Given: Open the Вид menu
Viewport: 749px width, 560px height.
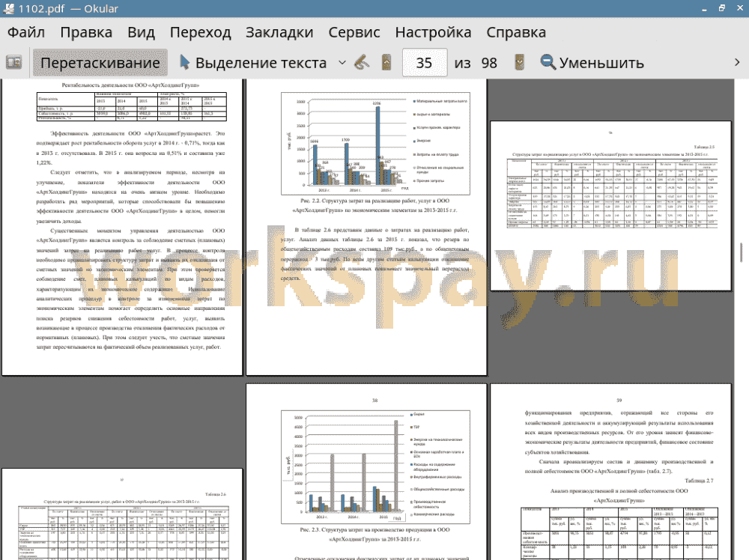Looking at the screenshot, I should pyautogui.click(x=141, y=32).
